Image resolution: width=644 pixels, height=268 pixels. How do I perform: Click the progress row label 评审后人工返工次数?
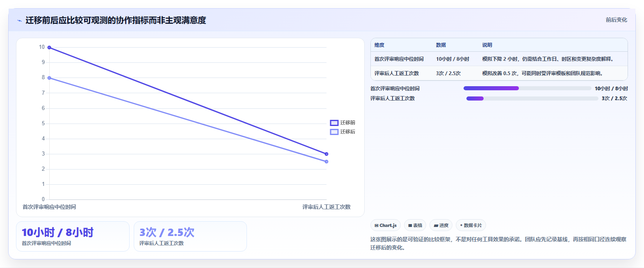click(393, 98)
